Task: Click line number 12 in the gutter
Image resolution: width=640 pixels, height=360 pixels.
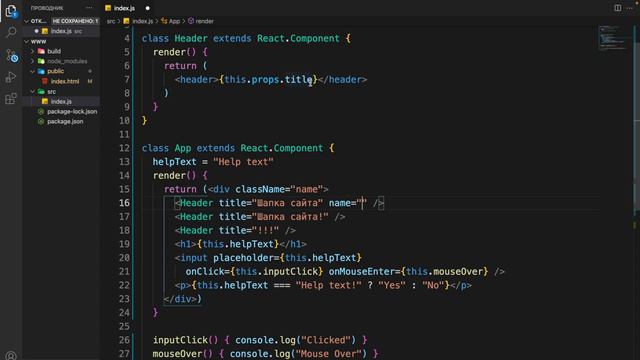Action: pyautogui.click(x=124, y=148)
